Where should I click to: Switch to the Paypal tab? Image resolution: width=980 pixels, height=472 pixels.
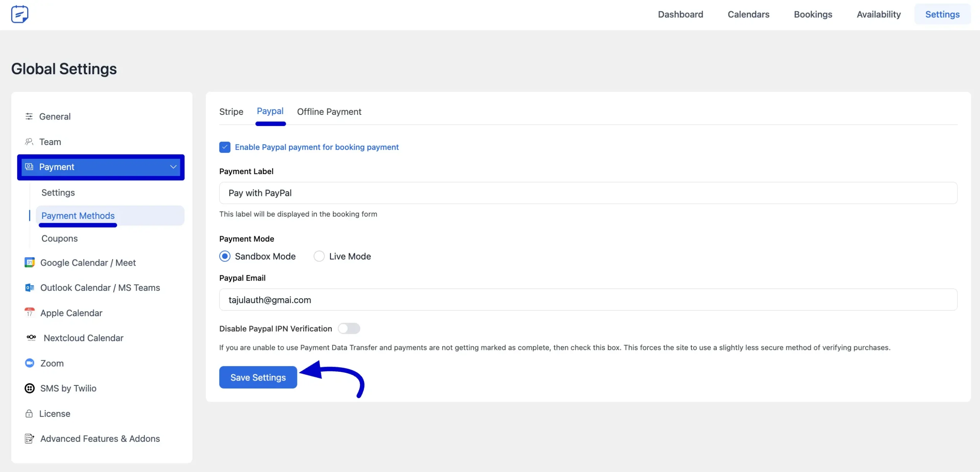coord(270,111)
